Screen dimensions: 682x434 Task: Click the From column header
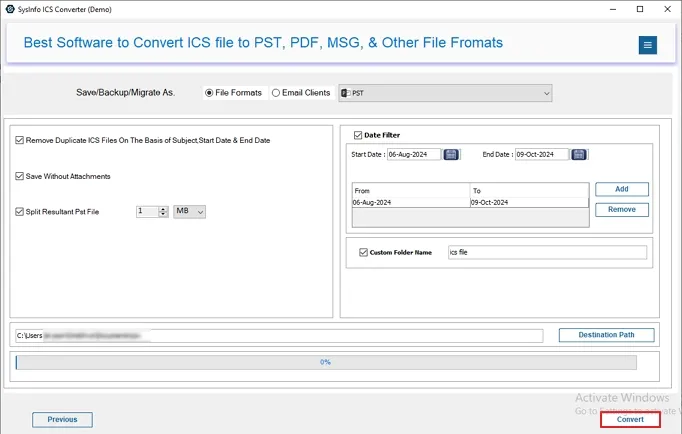coord(411,190)
